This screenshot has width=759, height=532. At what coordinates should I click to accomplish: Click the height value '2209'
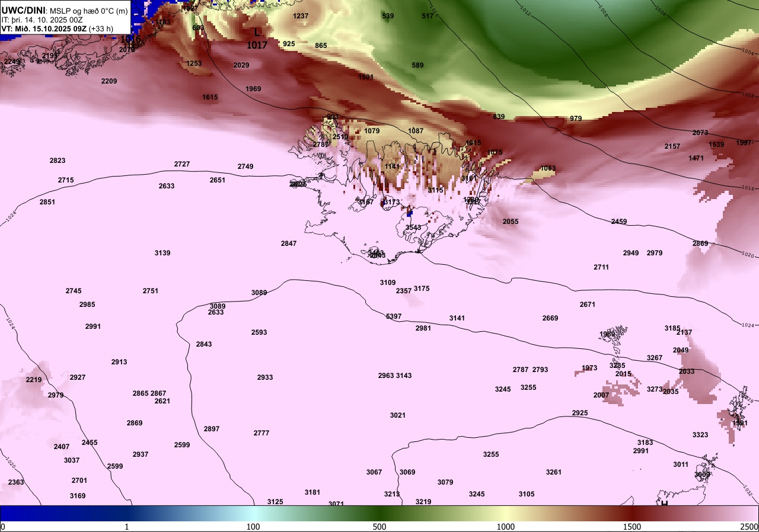click(109, 81)
